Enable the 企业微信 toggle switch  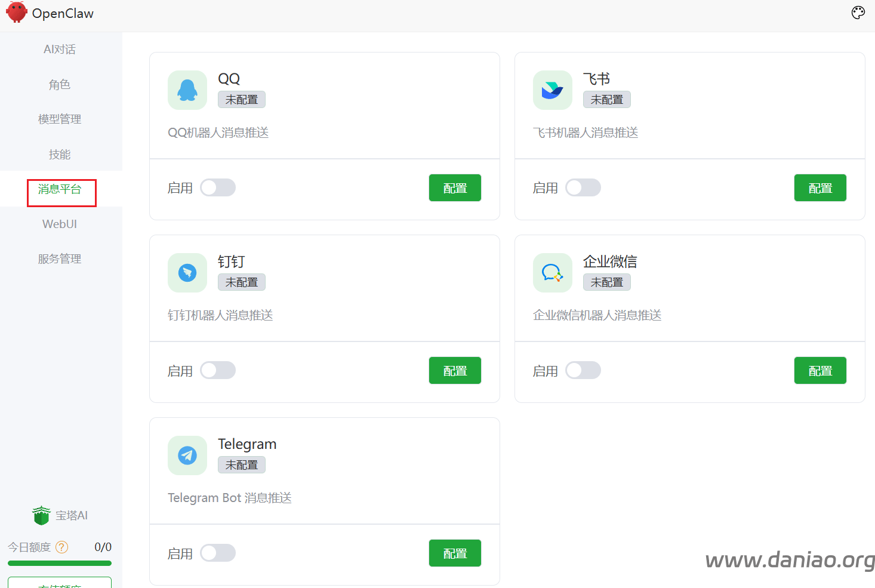(583, 370)
